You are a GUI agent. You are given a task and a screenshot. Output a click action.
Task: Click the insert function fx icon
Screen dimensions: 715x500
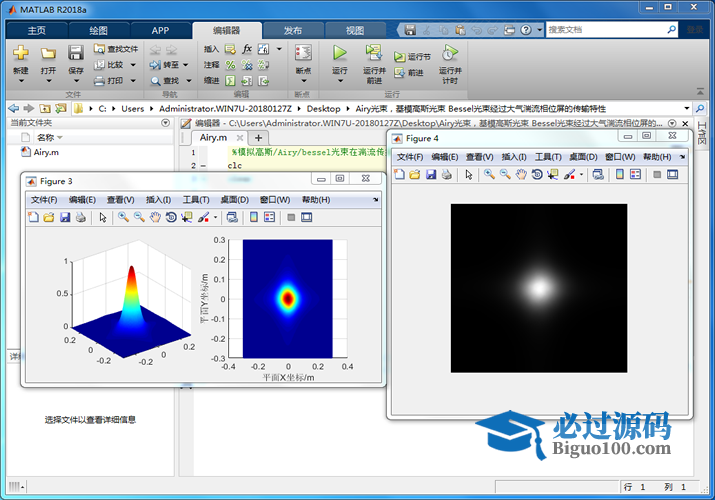point(247,49)
